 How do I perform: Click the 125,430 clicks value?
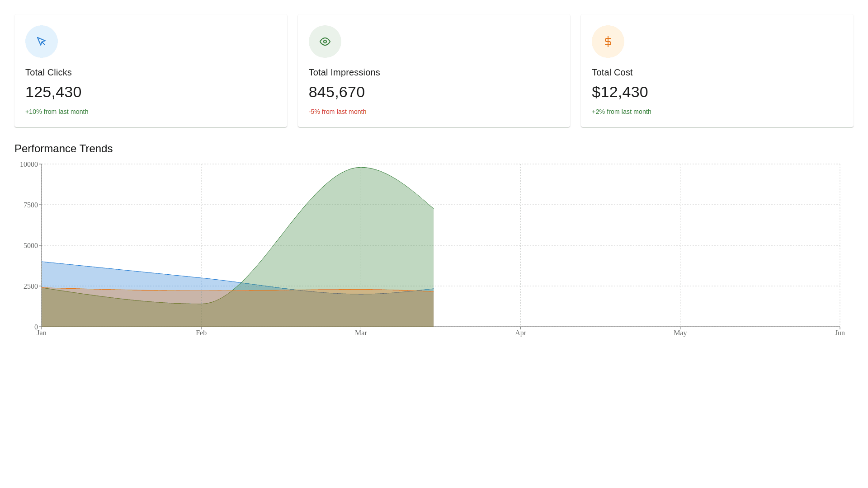(53, 92)
